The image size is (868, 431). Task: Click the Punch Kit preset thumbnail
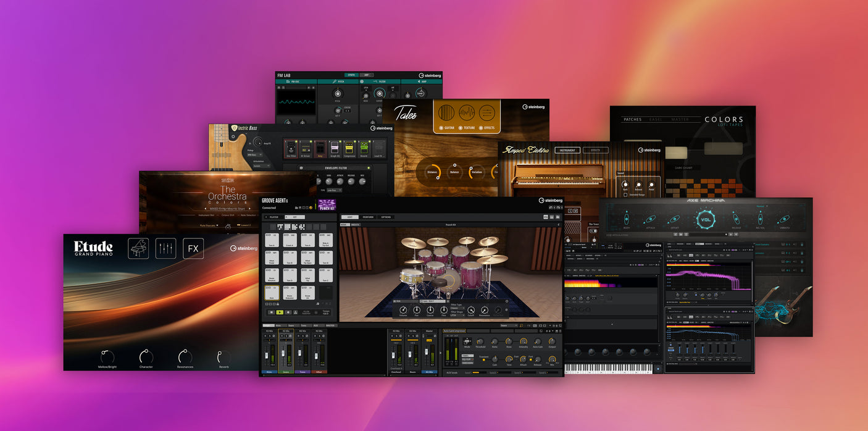327,203
